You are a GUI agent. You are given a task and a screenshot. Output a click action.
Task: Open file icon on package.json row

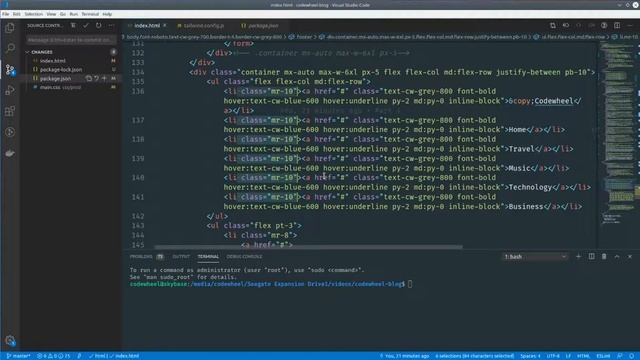tap(89, 78)
